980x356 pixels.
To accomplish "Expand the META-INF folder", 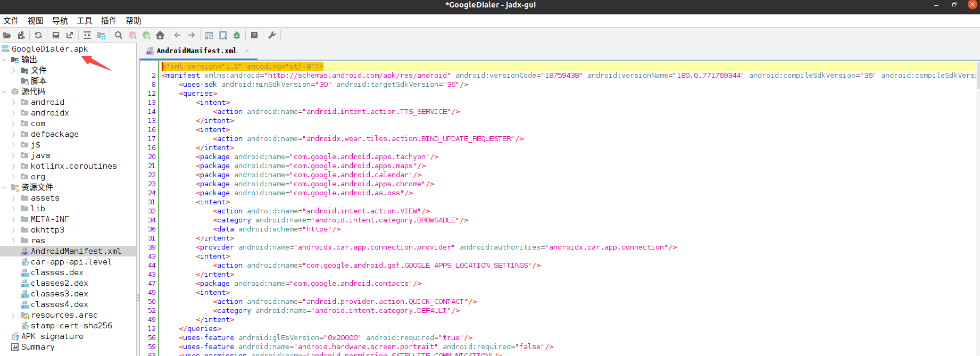I will point(13,219).
